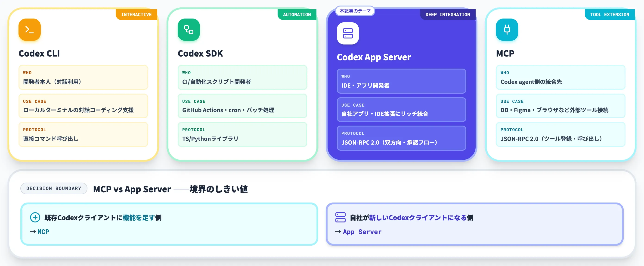
Task: Click the white server icon in Codex App Server card
Action: (x=348, y=33)
